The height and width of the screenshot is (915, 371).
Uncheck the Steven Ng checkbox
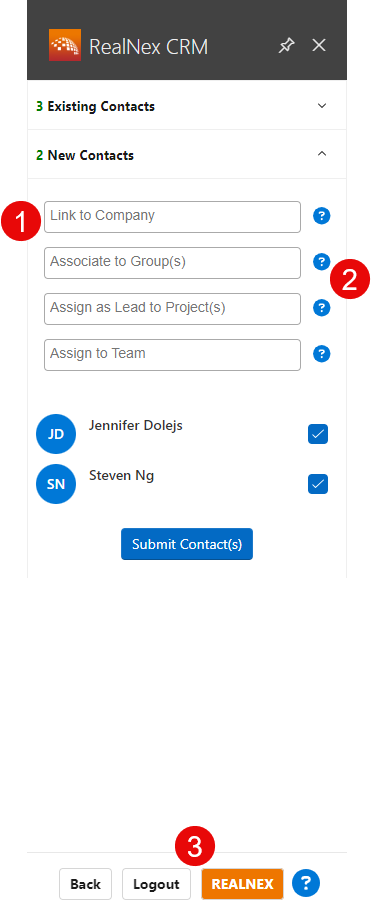[318, 484]
